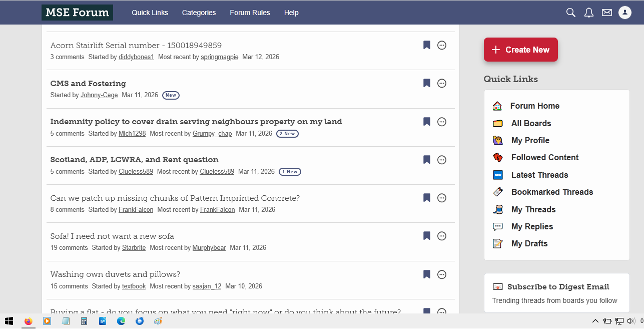Screen dimensions: 644x336
Task: Open the Forum Rules menu item
Action: [x=250, y=13]
